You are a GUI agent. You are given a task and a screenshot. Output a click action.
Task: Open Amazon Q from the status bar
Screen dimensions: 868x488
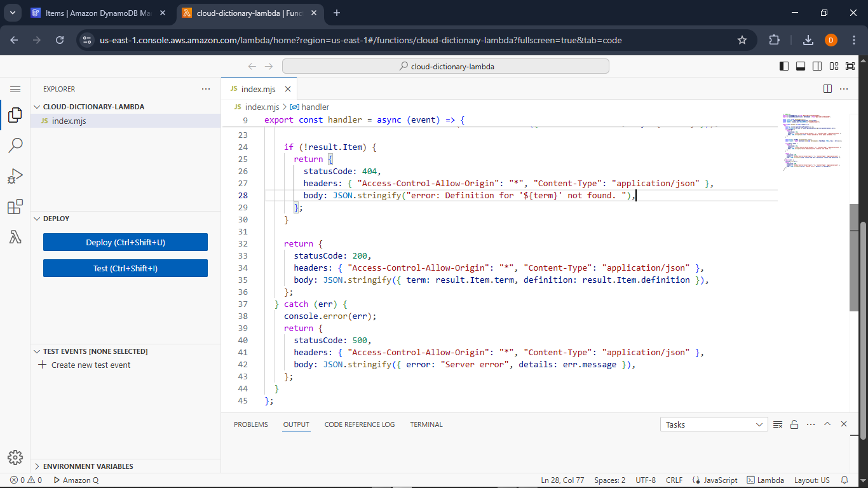click(76, 480)
